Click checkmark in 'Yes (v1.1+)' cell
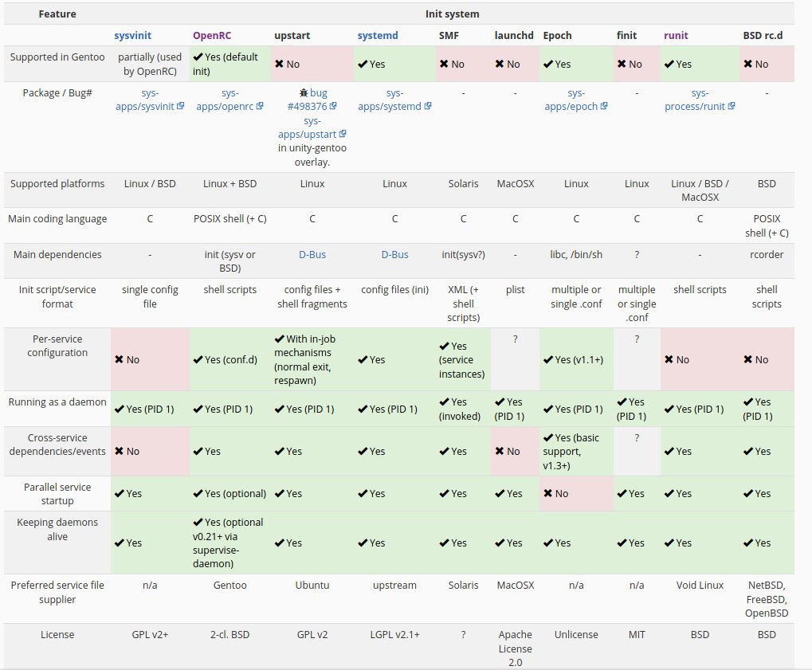Image resolution: width=812 pixels, height=670 pixels. (x=548, y=359)
